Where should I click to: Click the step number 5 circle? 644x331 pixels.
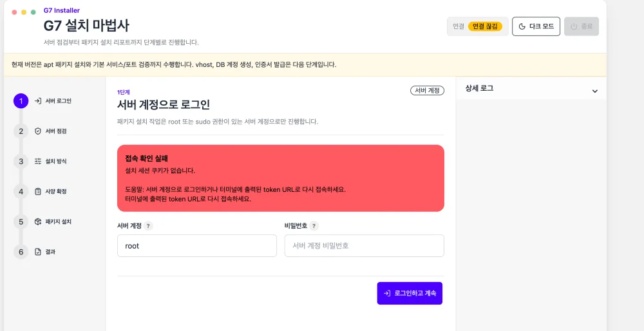click(x=21, y=222)
